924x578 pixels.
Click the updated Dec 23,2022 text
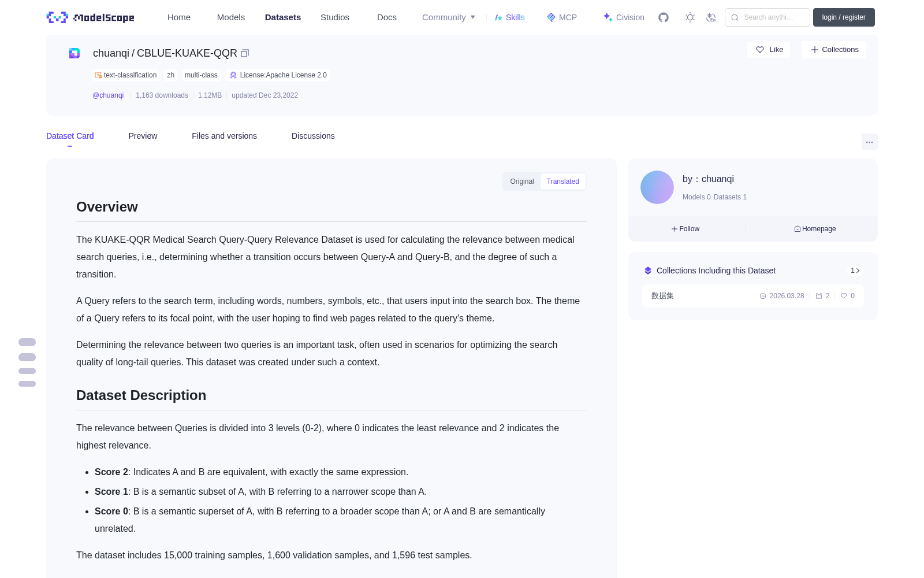point(264,95)
